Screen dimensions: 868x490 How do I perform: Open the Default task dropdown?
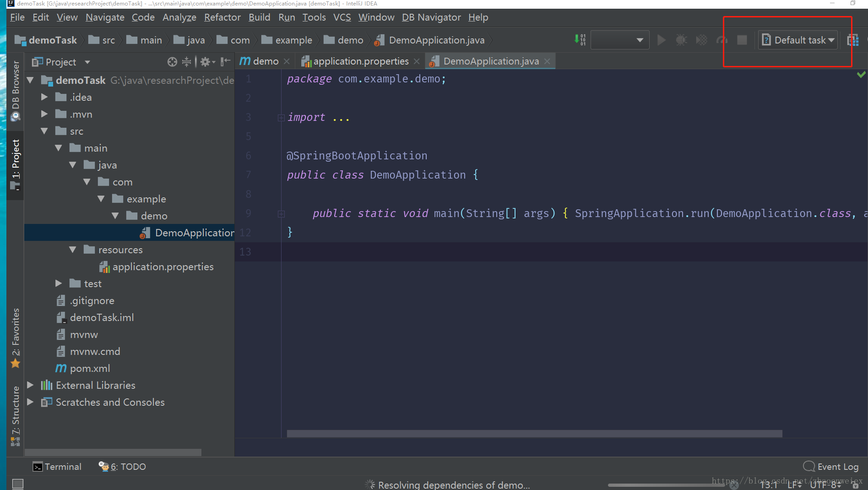798,40
